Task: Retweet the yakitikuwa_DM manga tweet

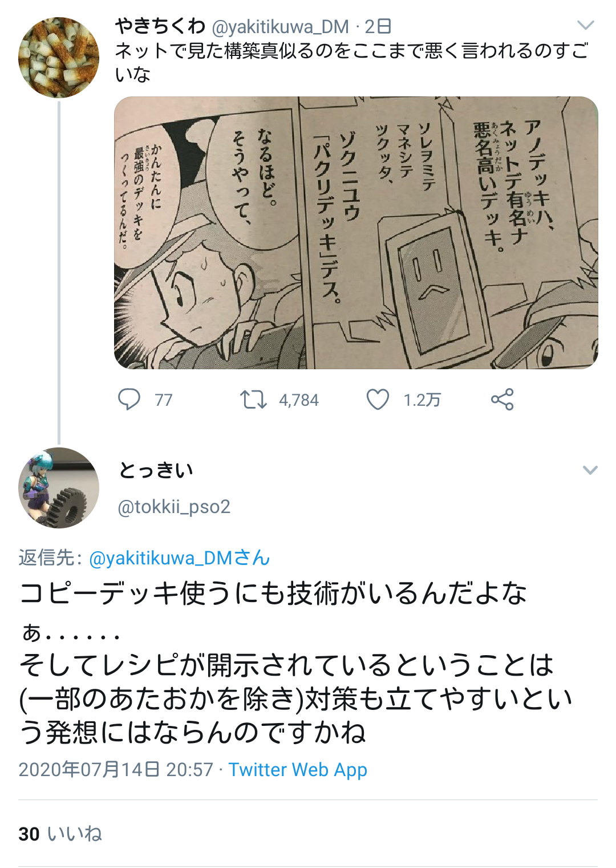Action: pyautogui.click(x=253, y=399)
